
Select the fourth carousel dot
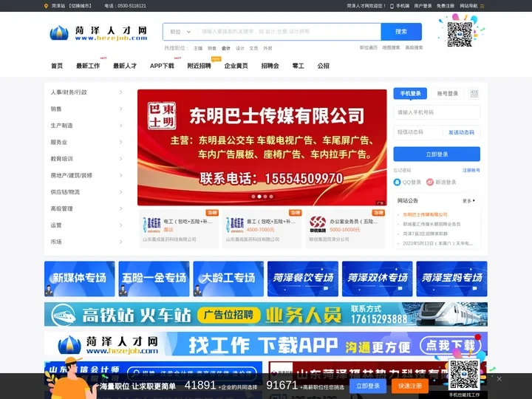271,197
